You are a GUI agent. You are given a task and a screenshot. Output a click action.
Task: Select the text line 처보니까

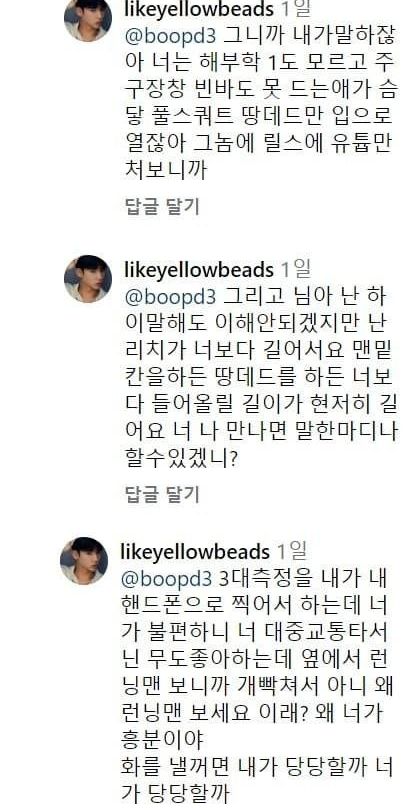tap(166, 170)
